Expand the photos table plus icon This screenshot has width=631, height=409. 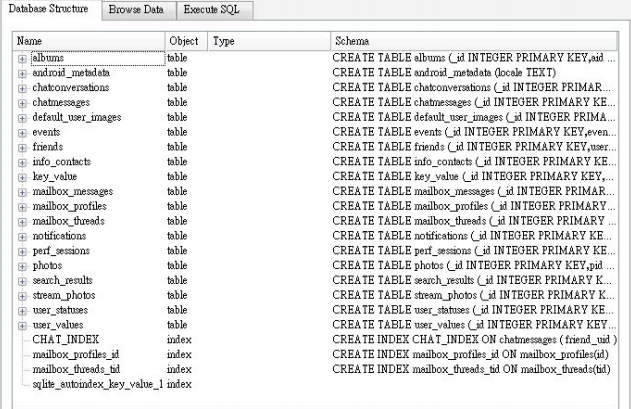tap(22, 266)
